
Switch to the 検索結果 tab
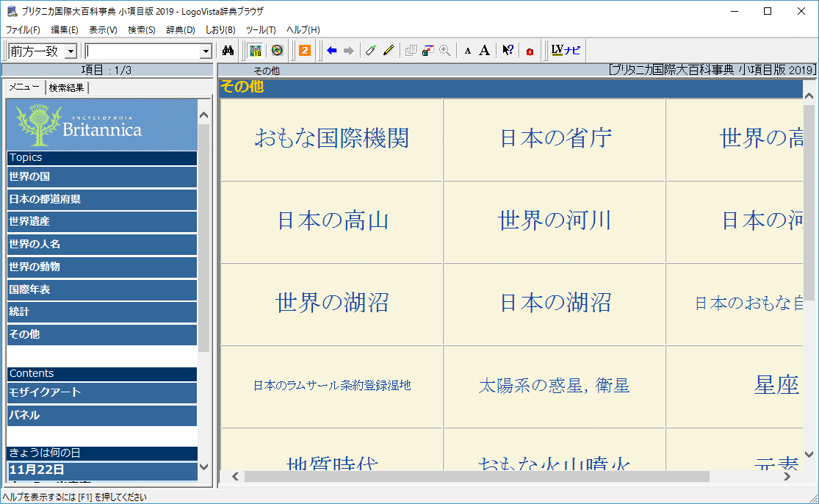point(66,87)
